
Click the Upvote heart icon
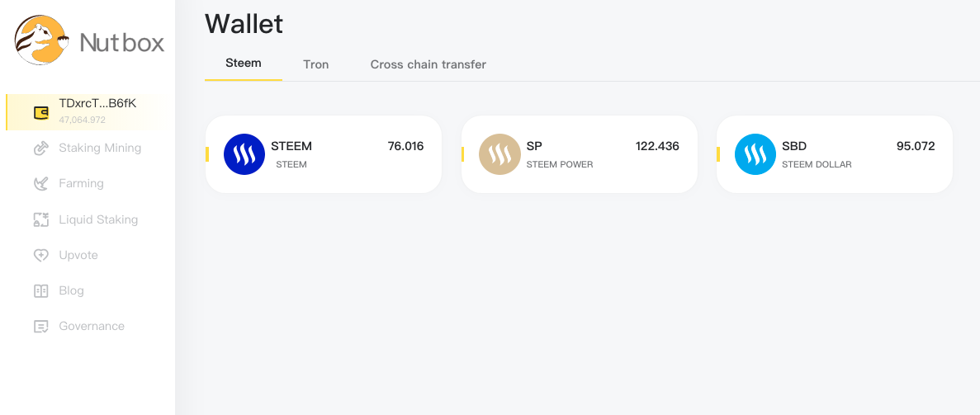coord(40,255)
